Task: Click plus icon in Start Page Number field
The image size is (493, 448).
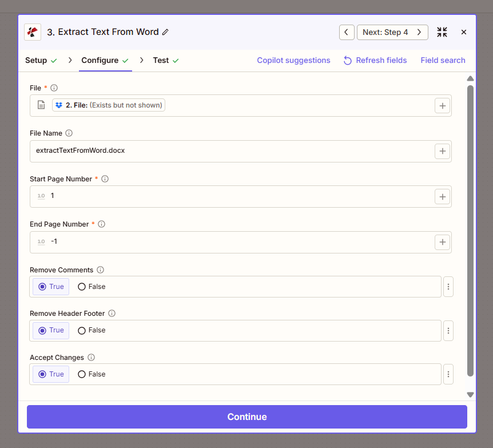Action: pos(442,196)
